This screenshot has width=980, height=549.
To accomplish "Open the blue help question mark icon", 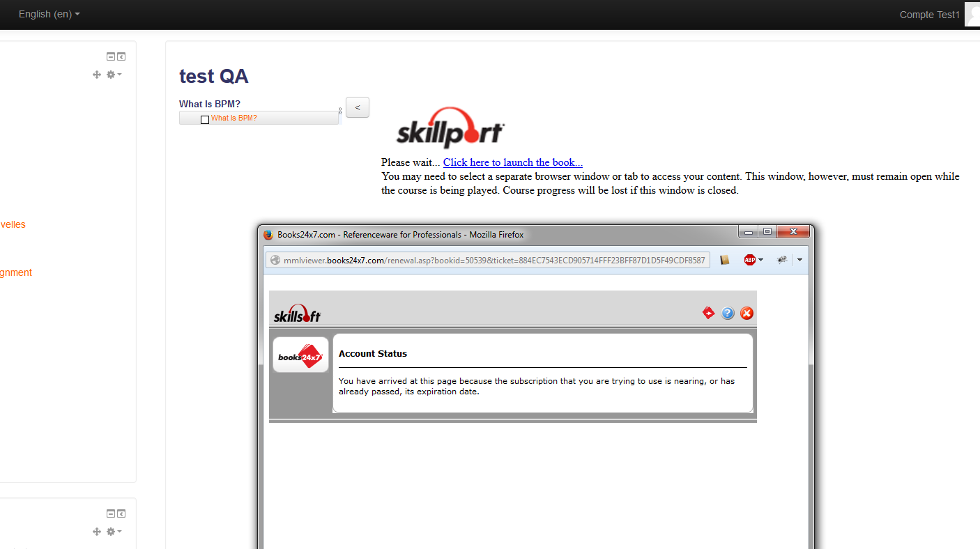I will click(x=728, y=314).
